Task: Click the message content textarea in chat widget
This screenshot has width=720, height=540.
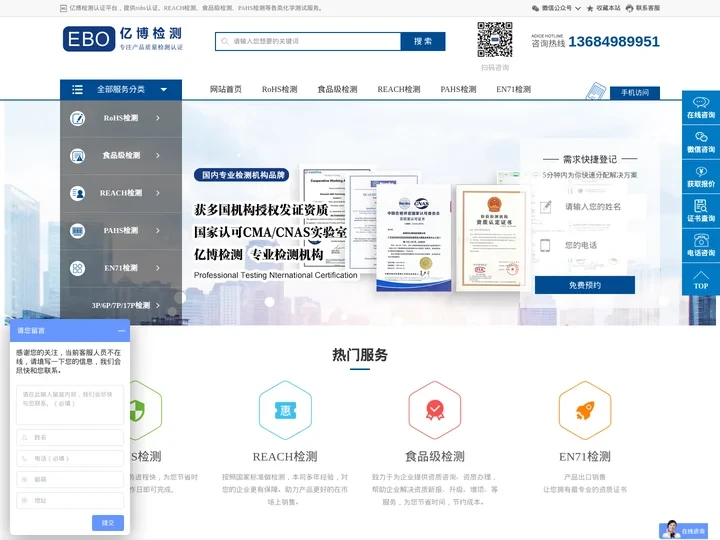Action: 70,405
